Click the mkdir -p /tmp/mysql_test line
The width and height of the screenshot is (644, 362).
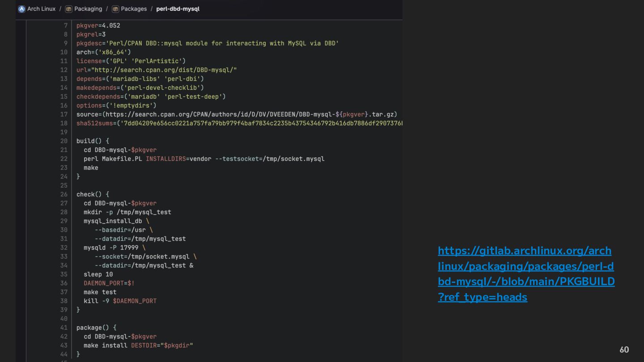127,212
